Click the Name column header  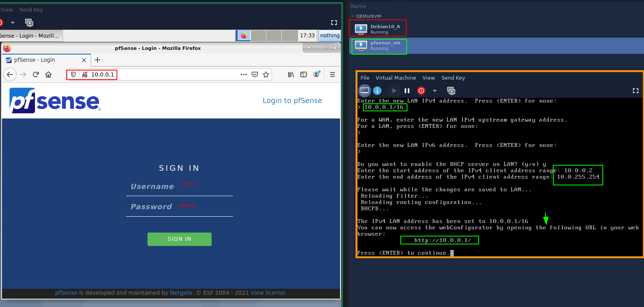[358, 6]
